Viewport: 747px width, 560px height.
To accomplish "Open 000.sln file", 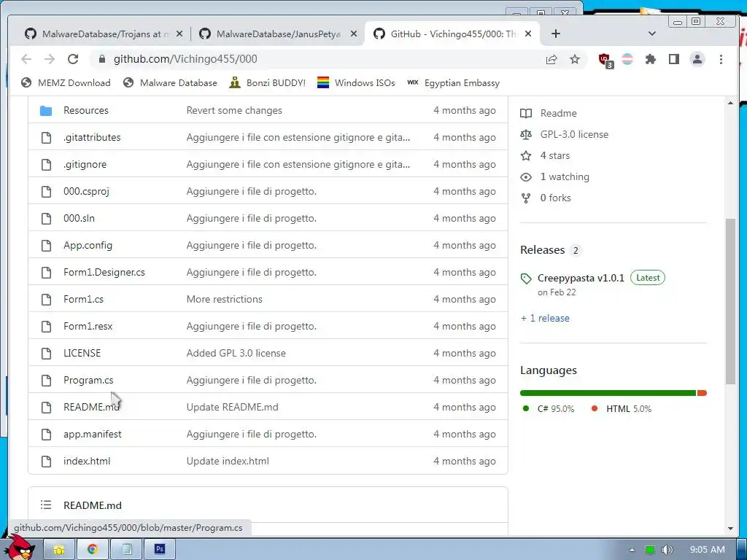I will [x=79, y=219].
